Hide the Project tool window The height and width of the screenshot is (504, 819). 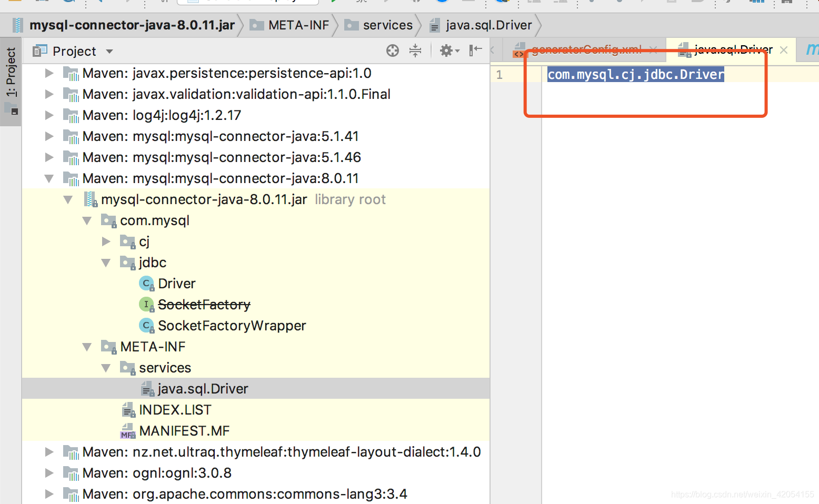click(475, 51)
